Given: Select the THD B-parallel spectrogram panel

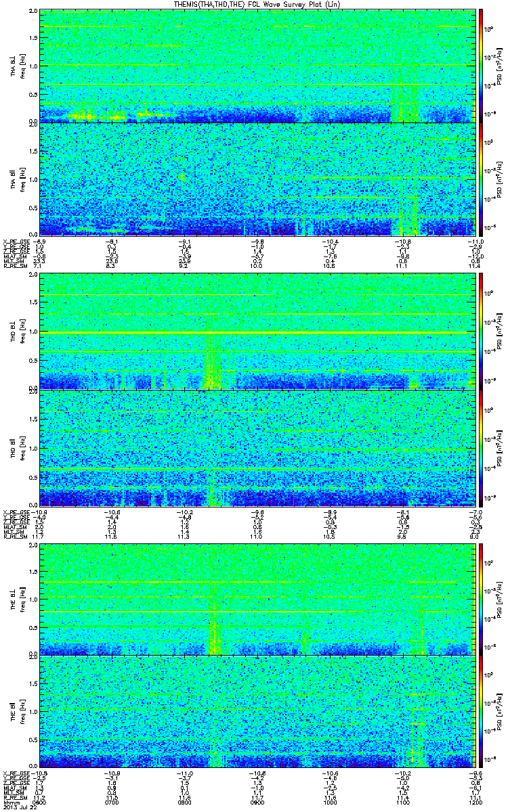Looking at the screenshot, I should point(256,447).
